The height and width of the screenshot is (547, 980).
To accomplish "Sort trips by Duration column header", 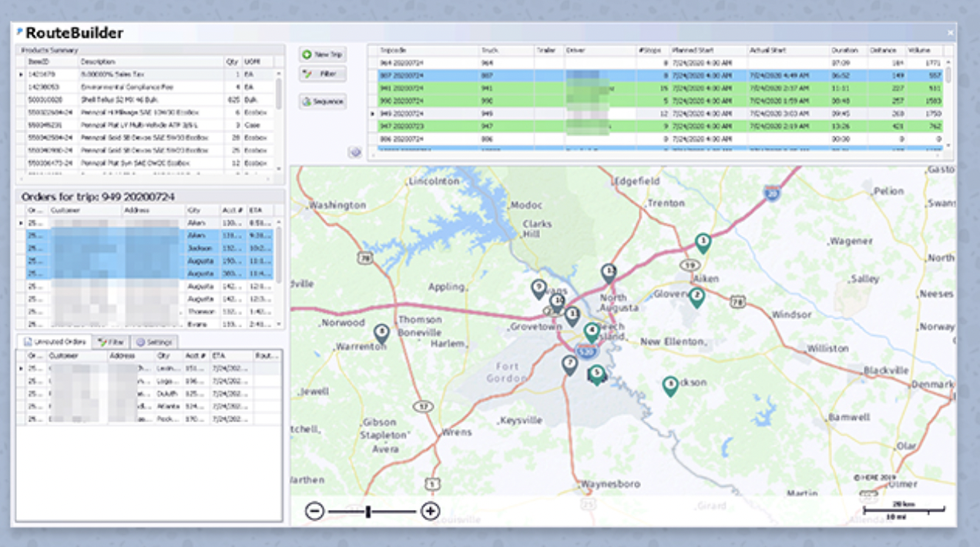I will (x=849, y=49).
